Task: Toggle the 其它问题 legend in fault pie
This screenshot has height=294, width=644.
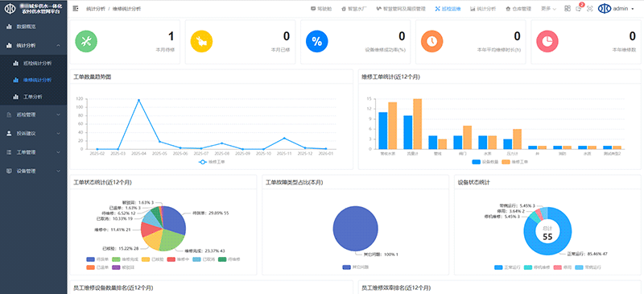Action: tap(356, 267)
